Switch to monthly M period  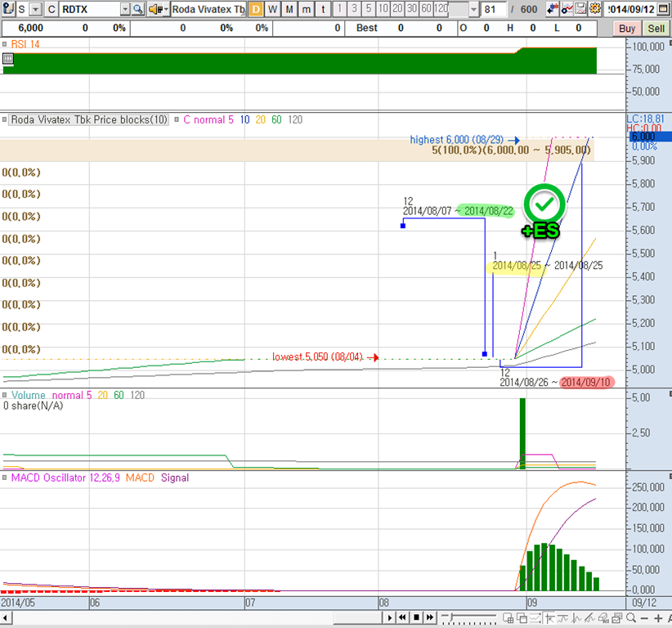tap(289, 9)
